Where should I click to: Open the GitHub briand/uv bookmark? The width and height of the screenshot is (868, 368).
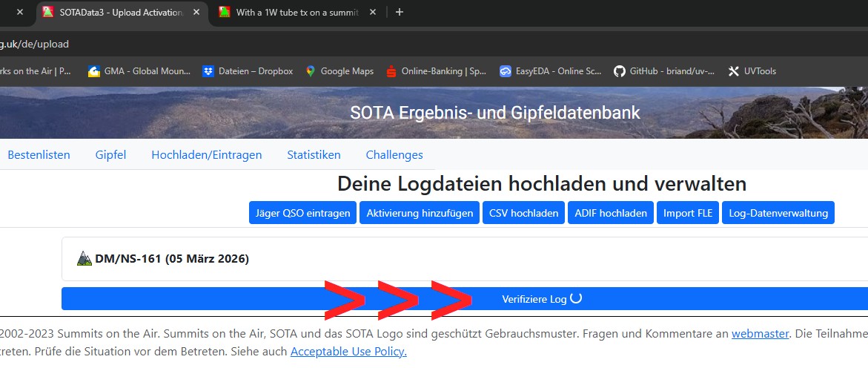pyautogui.click(x=664, y=71)
